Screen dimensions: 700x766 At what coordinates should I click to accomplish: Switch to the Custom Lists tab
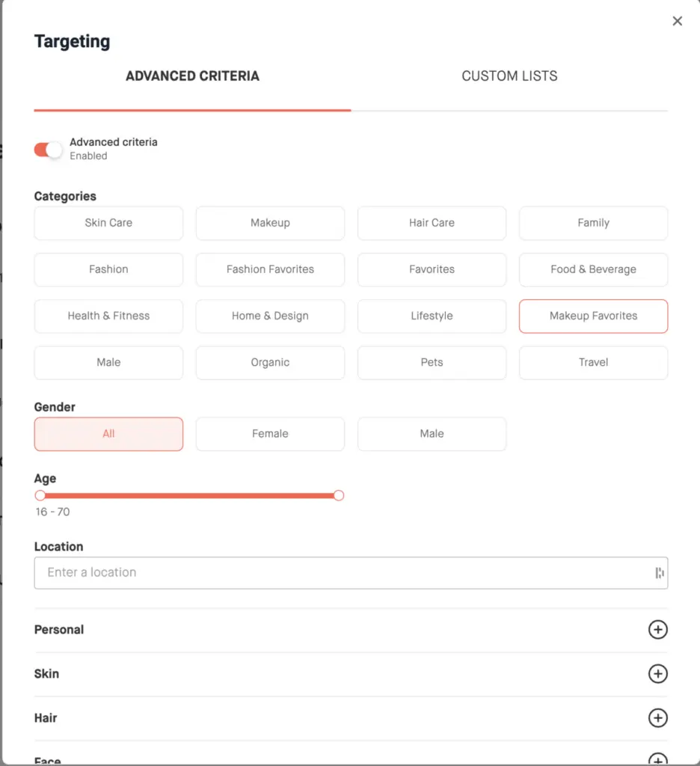[509, 76]
